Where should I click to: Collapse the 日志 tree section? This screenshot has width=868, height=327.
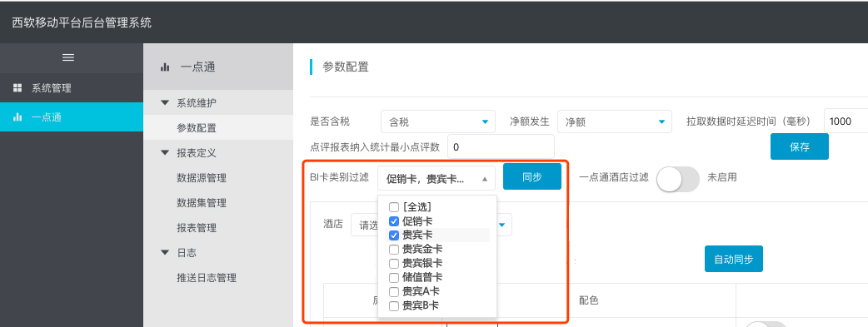point(164,252)
